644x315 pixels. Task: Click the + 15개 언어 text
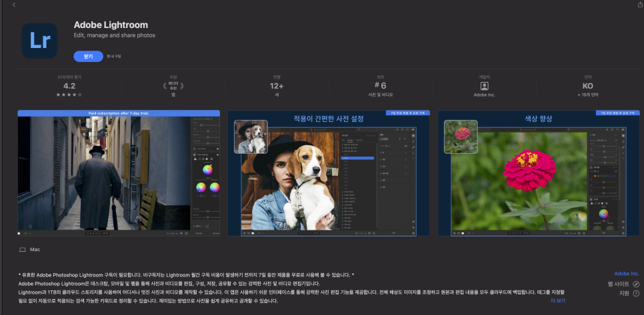coord(588,95)
